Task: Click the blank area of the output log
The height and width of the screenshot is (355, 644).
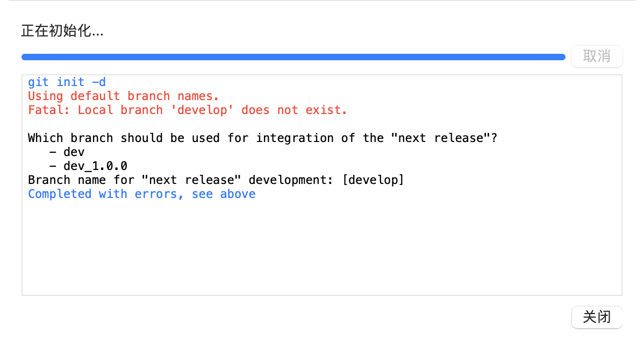Action: coord(321,247)
